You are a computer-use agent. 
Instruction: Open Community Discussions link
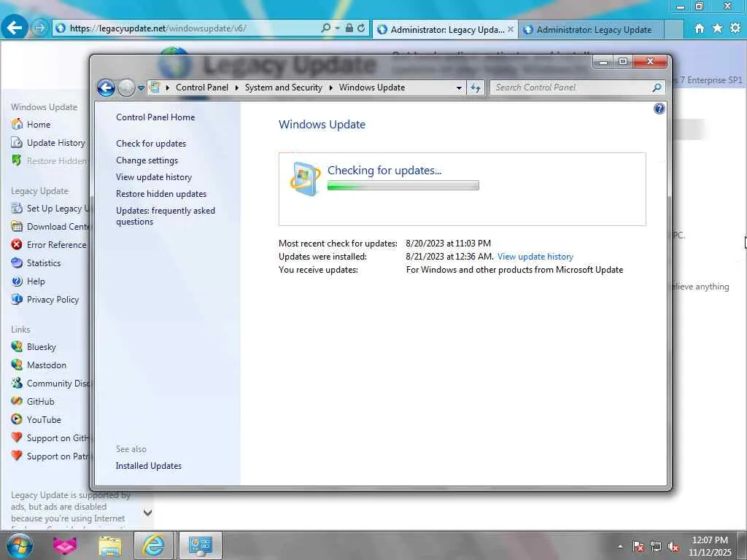50,384
